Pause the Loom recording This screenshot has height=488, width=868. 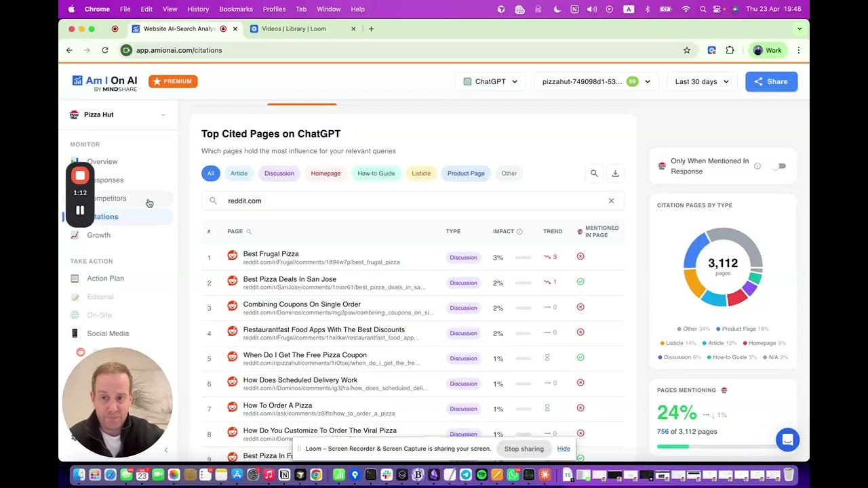(80, 210)
